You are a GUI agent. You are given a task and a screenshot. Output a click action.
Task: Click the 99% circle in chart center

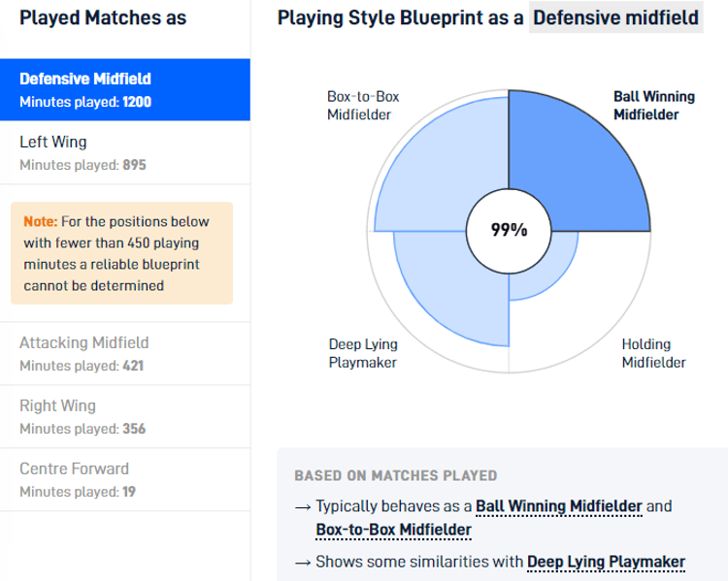pos(509,230)
